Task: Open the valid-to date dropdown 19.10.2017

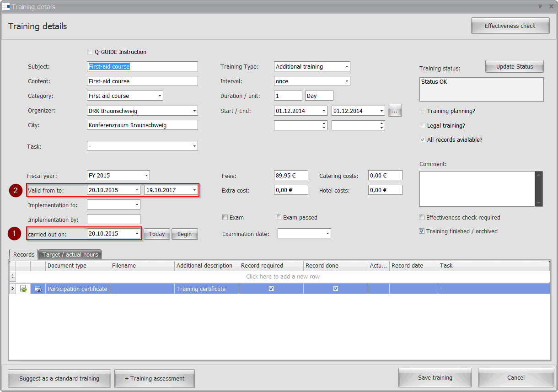Action: pos(194,190)
